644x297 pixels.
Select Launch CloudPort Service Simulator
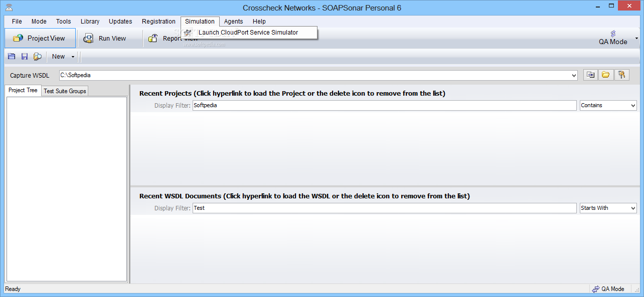249,33
